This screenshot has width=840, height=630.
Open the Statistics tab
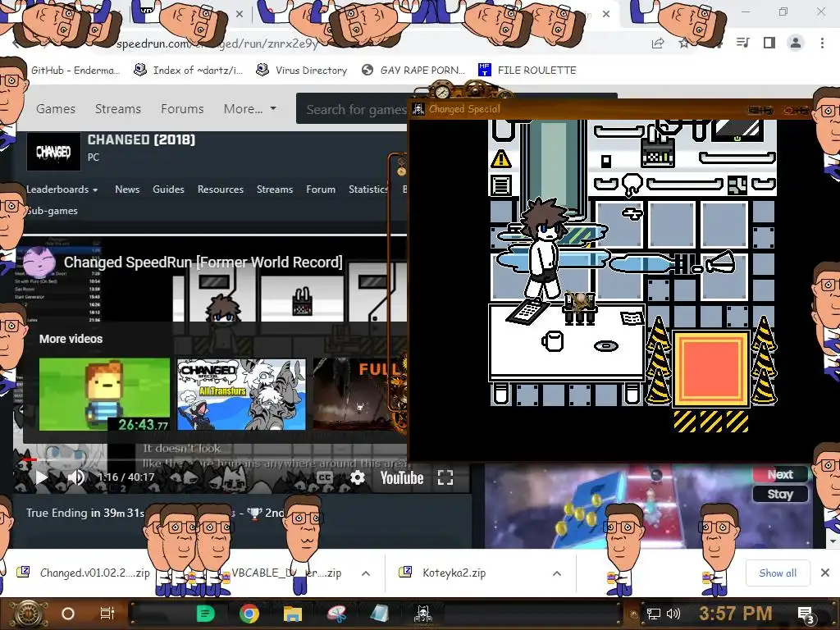(368, 189)
